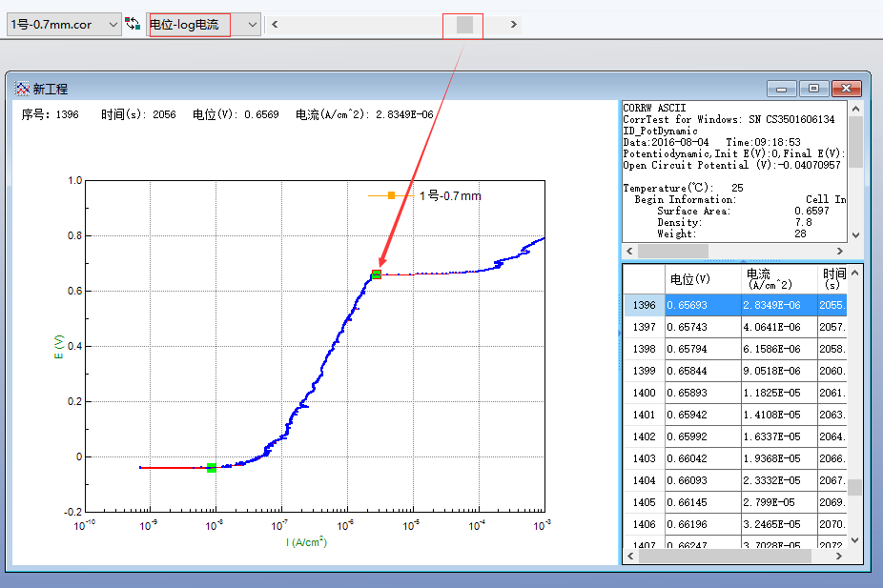Click the cell 0.65693 in selected row

coord(703,305)
